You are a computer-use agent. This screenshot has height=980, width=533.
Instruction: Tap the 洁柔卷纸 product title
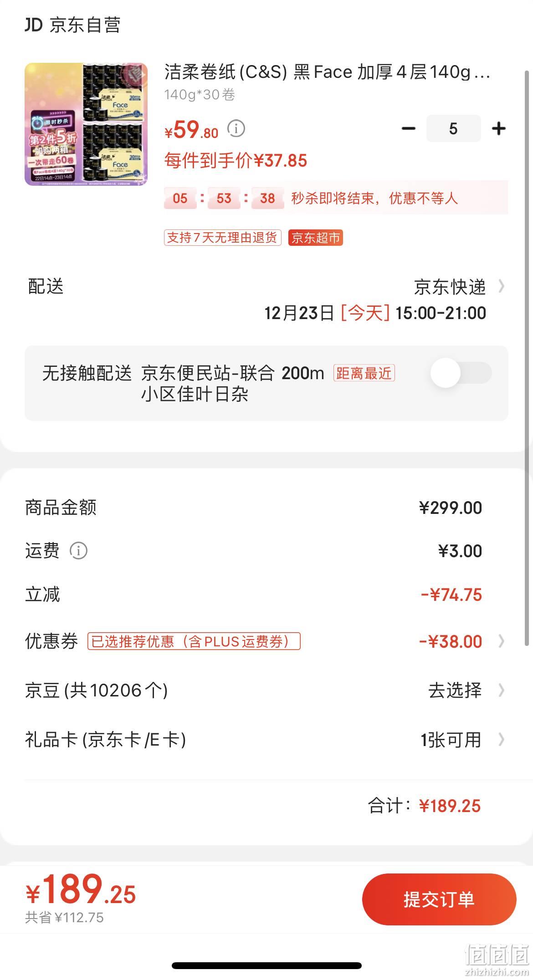pos(327,72)
